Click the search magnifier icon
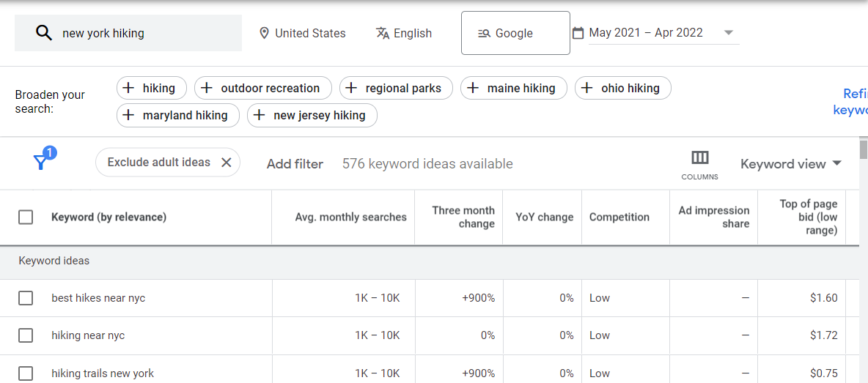 [x=44, y=33]
